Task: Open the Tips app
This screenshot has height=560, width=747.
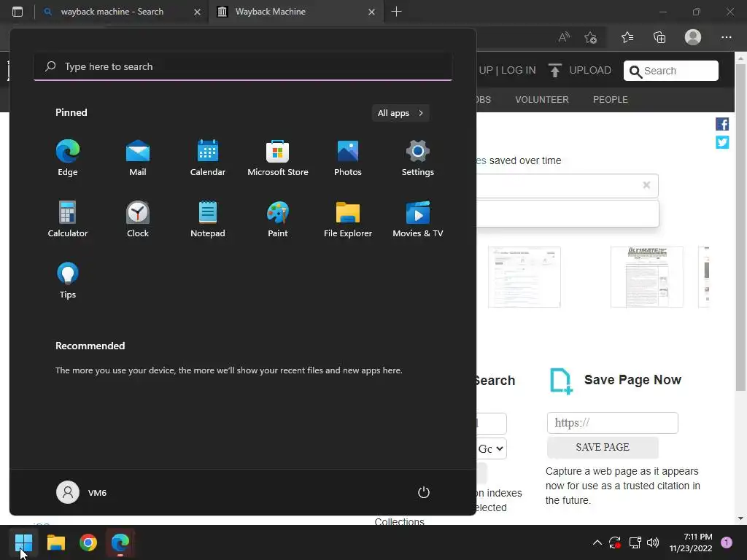Action: click(x=68, y=281)
